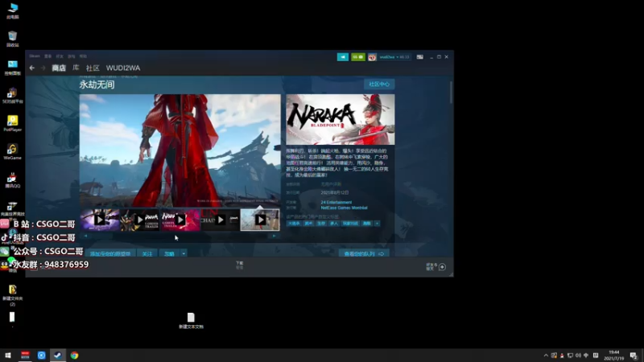Click the plus button after the tags
This screenshot has height=362, width=644.
tap(377, 224)
